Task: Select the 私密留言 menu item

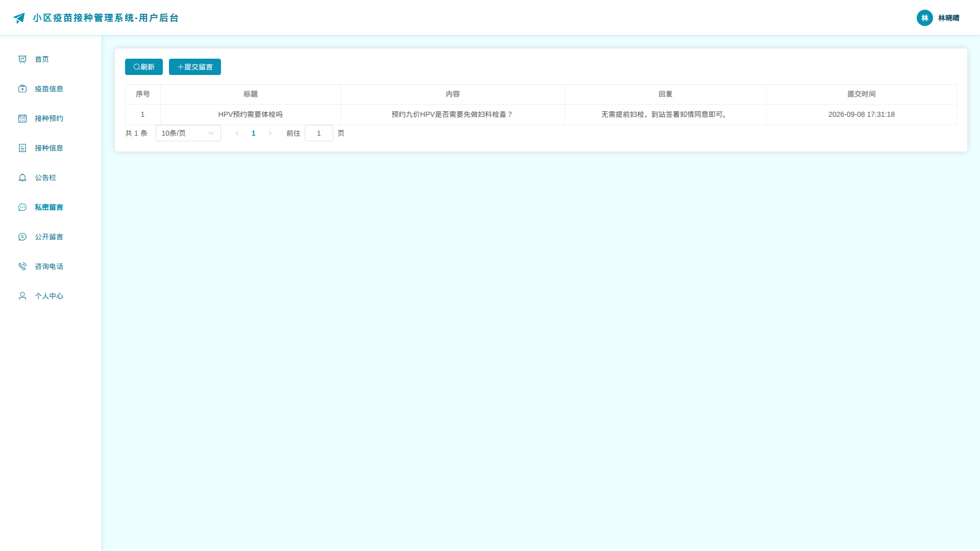Action: click(51, 207)
